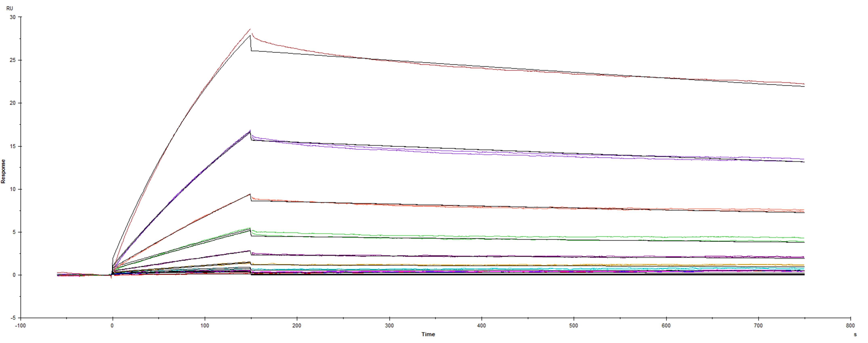Click the y-axis tick label 20
This screenshot has height=343, width=868.
[13, 103]
